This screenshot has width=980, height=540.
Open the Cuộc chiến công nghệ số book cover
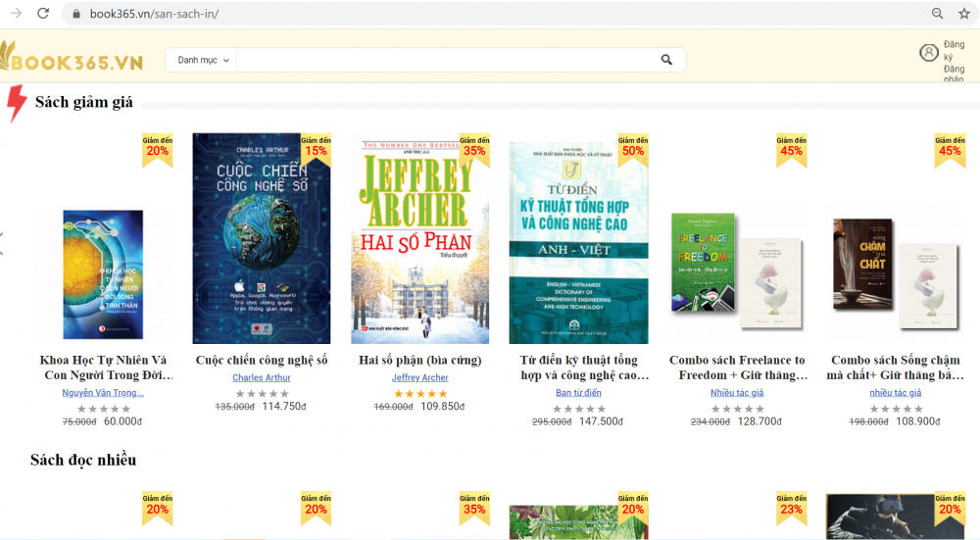coord(261,238)
